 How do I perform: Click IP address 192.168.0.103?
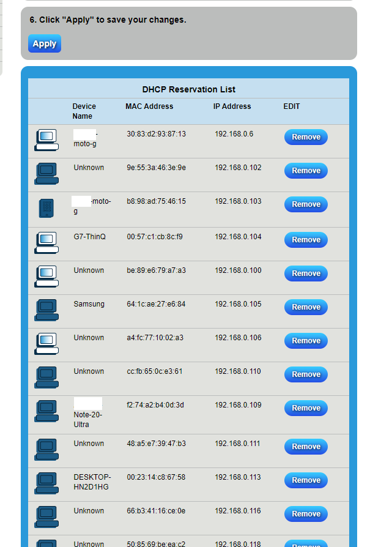point(238,201)
